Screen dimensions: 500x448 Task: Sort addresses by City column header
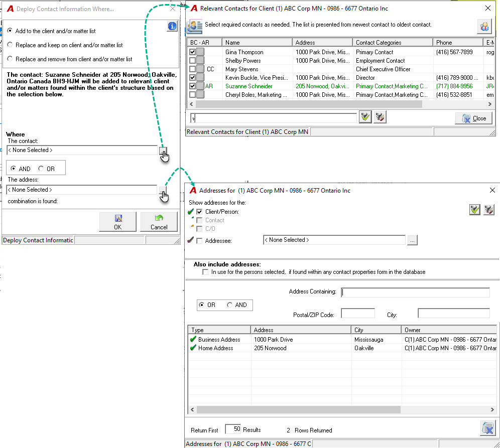point(377,330)
